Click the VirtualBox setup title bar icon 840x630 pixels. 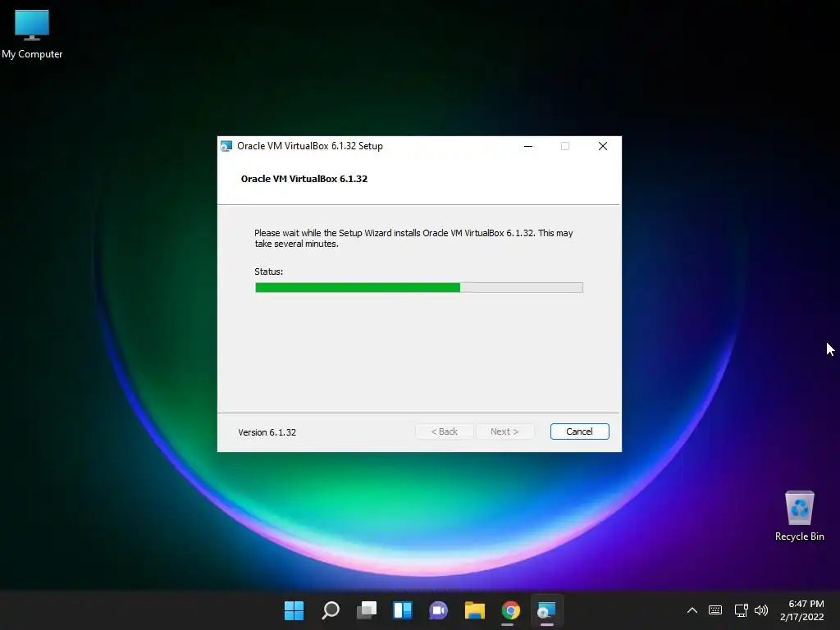pyautogui.click(x=226, y=146)
